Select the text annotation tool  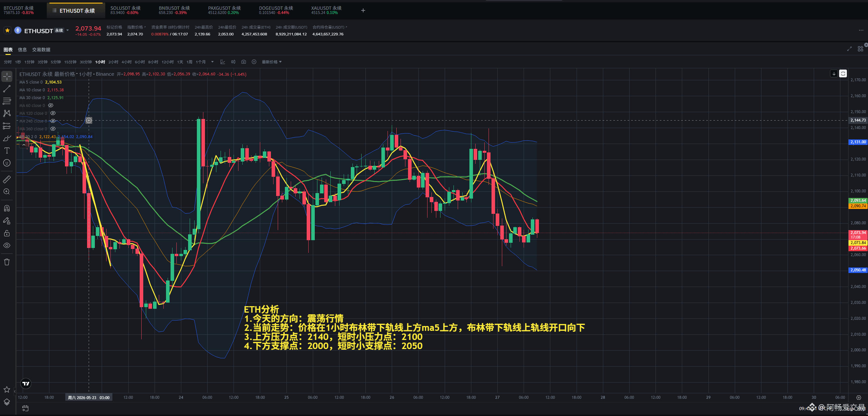click(x=7, y=151)
